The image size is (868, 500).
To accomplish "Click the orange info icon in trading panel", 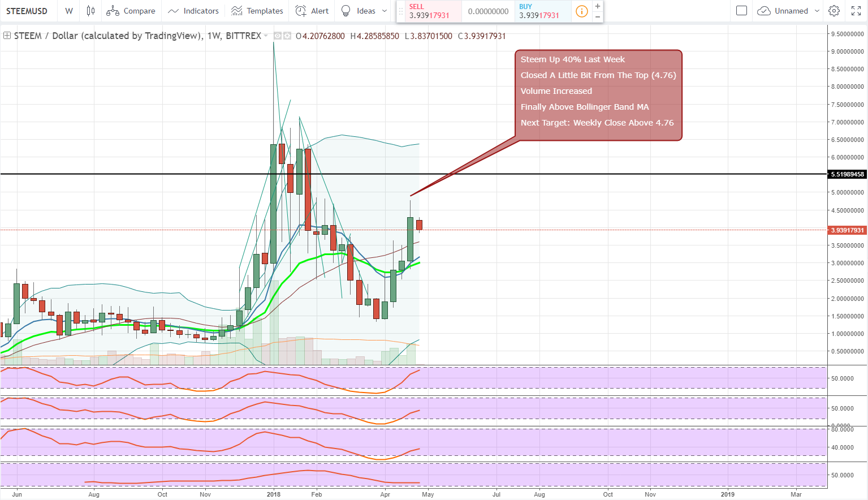I will (x=581, y=11).
